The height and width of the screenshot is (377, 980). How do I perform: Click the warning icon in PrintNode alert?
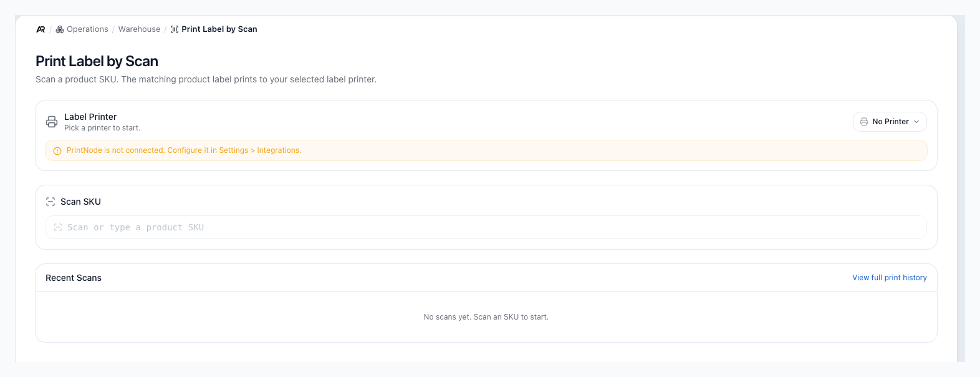[x=57, y=151]
